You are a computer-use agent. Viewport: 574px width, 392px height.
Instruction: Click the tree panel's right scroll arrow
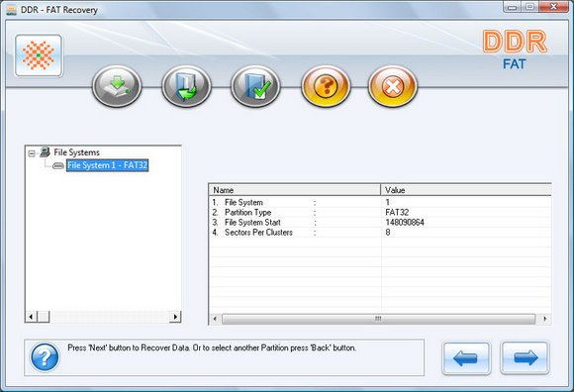pyautogui.click(x=175, y=317)
